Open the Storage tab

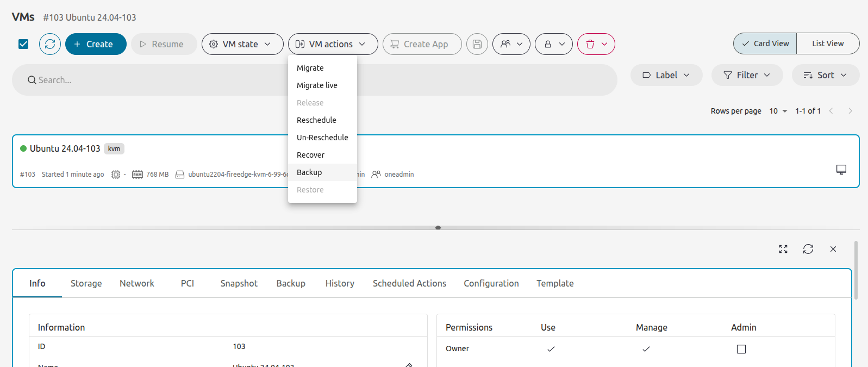click(86, 283)
